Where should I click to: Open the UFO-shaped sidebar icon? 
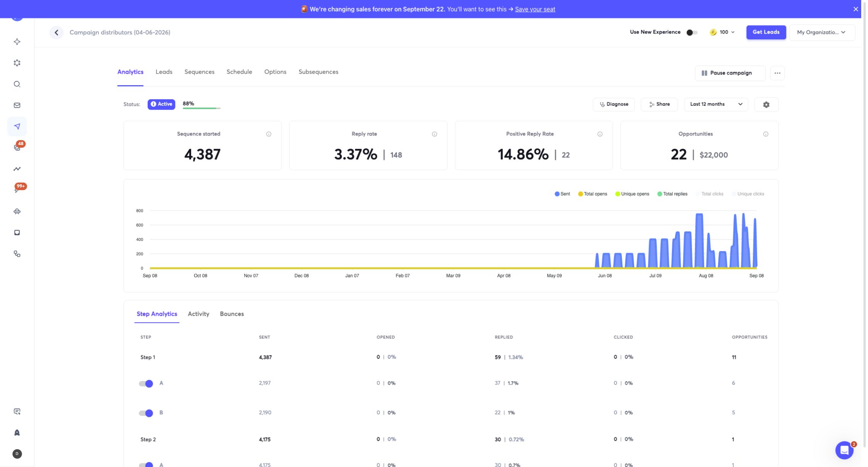tap(17, 211)
